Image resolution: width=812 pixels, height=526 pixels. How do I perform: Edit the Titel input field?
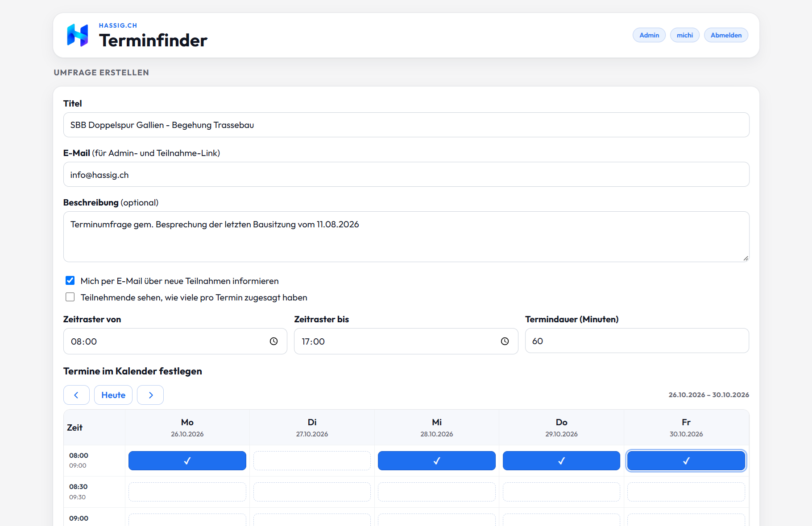(x=406, y=125)
